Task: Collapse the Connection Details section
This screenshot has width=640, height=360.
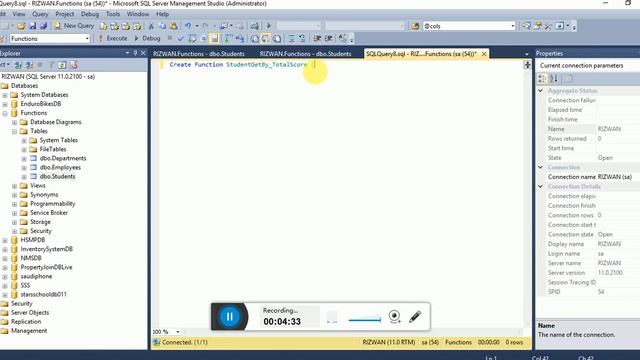Action: [540, 187]
